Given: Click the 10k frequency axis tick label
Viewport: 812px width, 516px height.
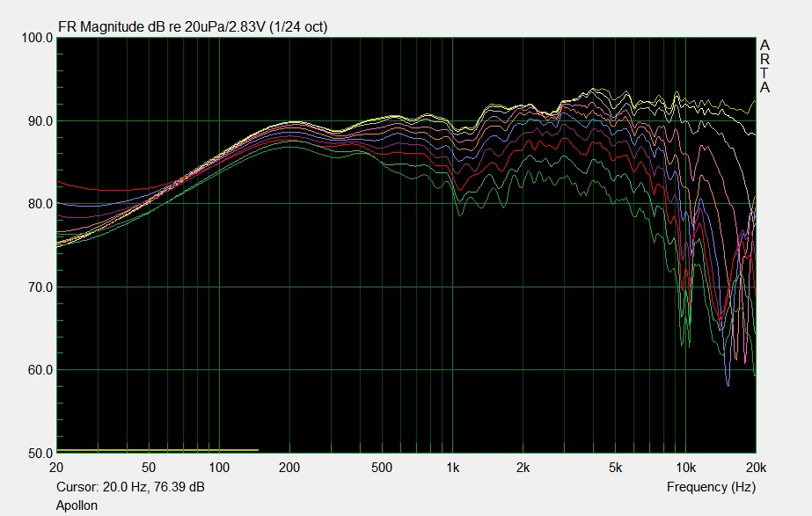Looking at the screenshot, I should [686, 467].
